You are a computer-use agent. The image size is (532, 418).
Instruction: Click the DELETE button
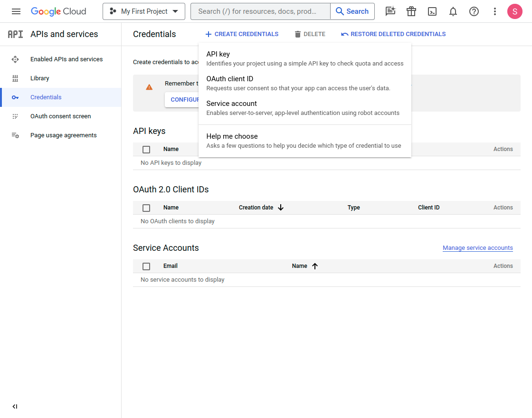310,34
